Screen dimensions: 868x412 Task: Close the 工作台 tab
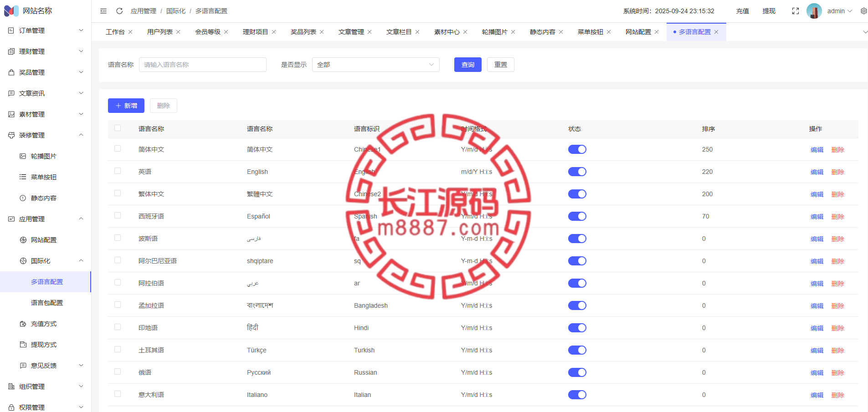(130, 32)
